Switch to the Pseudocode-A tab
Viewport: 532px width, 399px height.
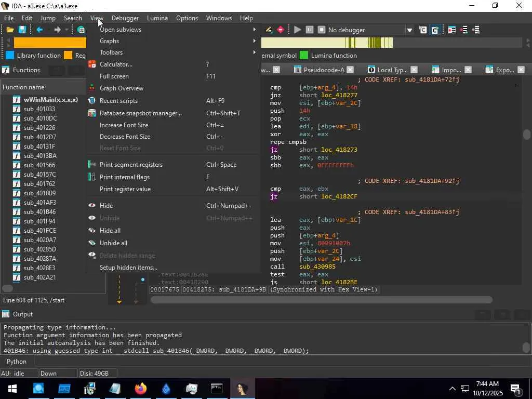[324, 70]
